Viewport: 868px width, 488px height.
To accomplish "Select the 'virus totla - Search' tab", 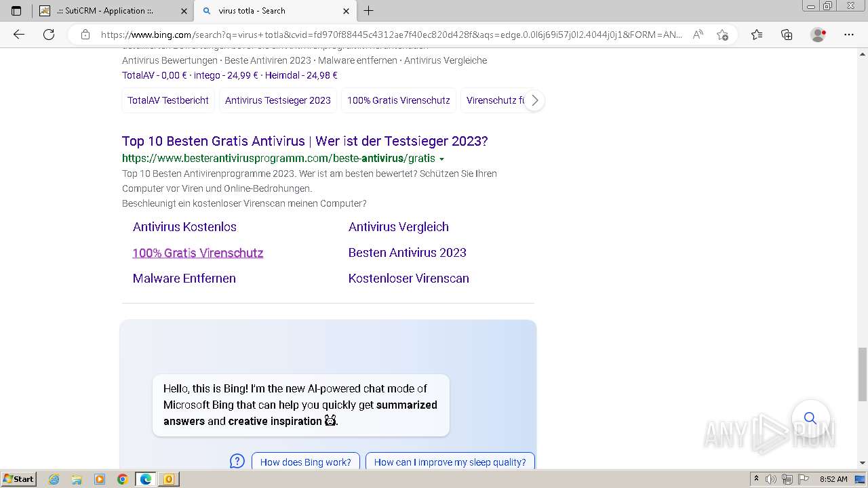I will coord(274,11).
